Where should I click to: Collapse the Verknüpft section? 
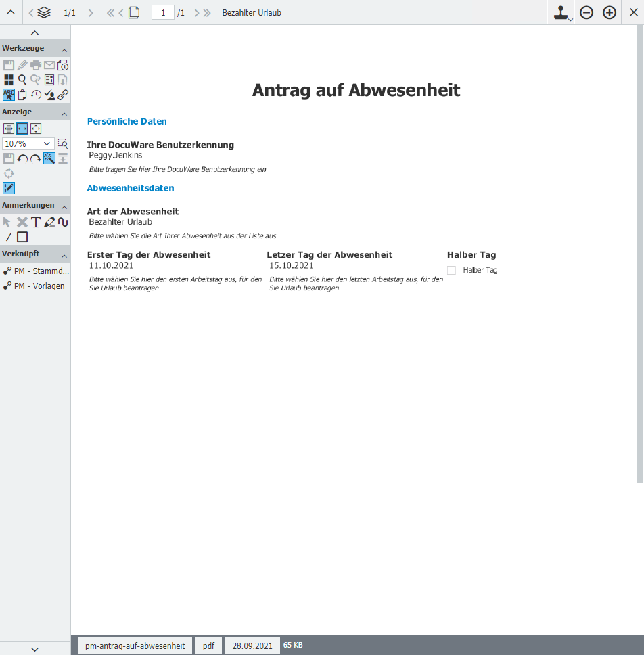pos(64,256)
